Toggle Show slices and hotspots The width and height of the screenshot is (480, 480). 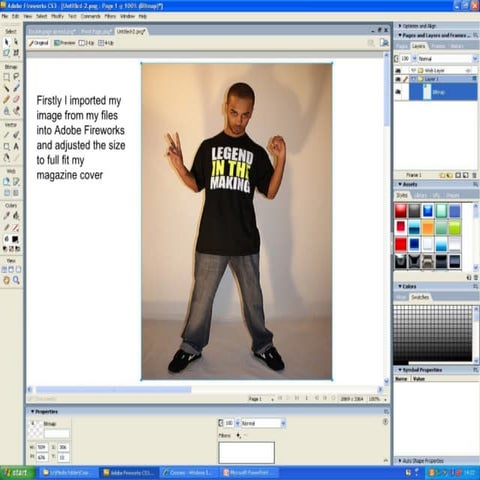click(16, 193)
